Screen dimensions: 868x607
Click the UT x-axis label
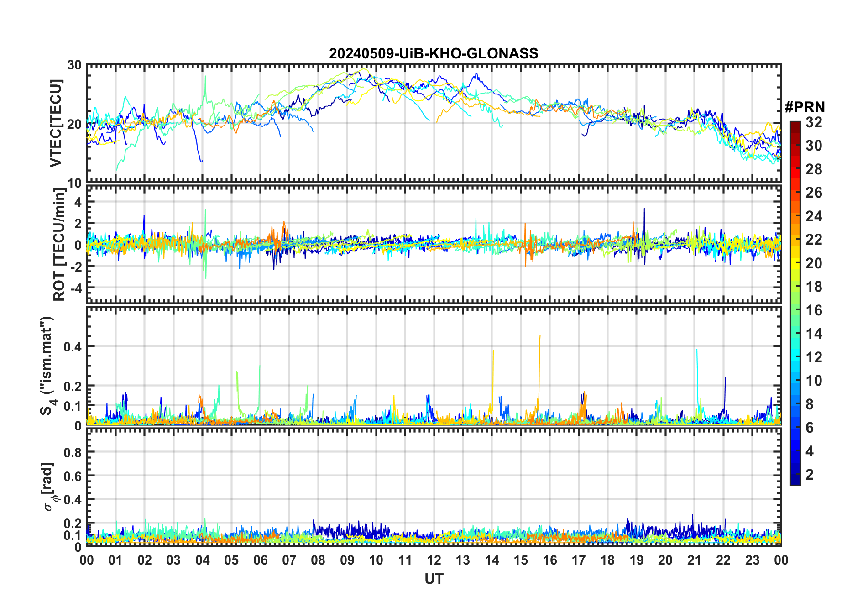click(x=434, y=579)
